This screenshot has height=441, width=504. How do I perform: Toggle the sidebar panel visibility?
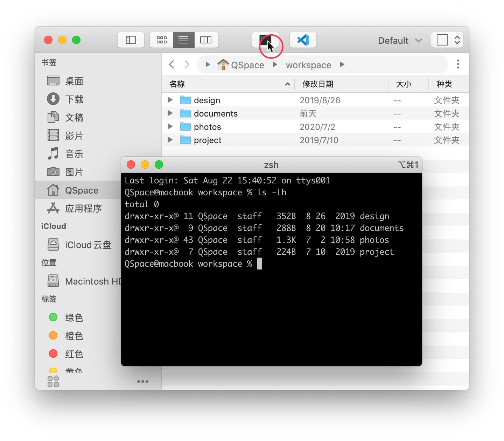click(131, 40)
